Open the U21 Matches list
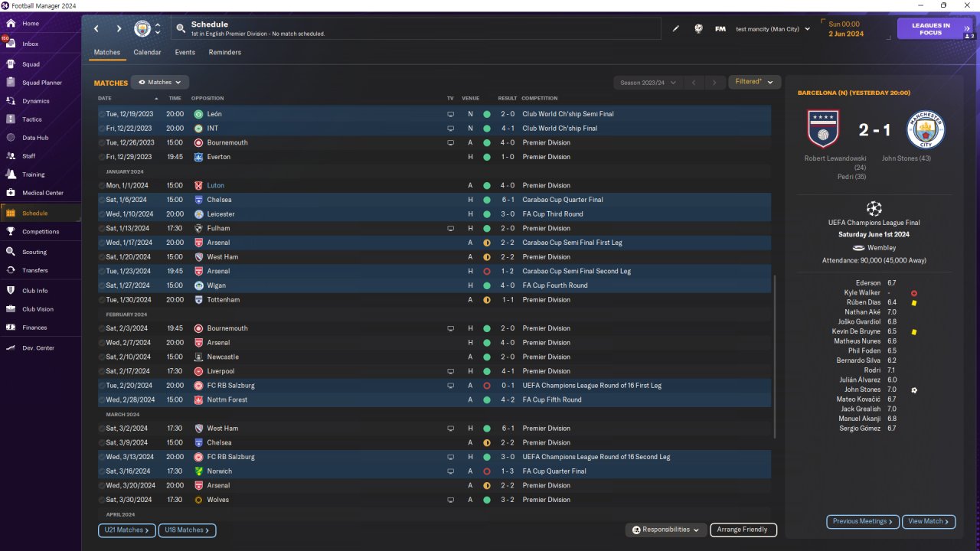 point(126,530)
